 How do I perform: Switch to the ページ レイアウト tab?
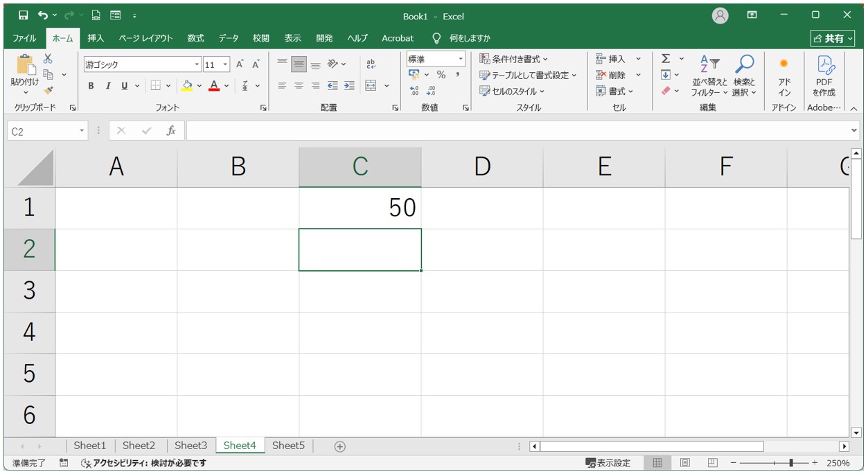tap(145, 38)
